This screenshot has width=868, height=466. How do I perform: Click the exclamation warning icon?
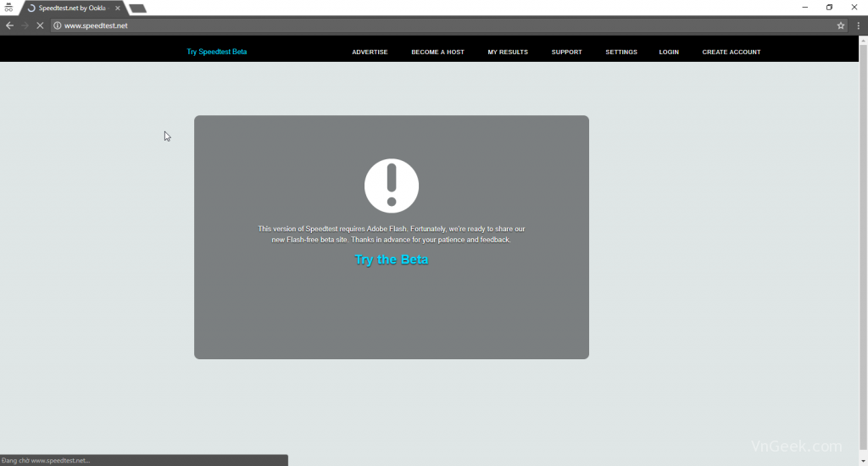click(x=392, y=186)
